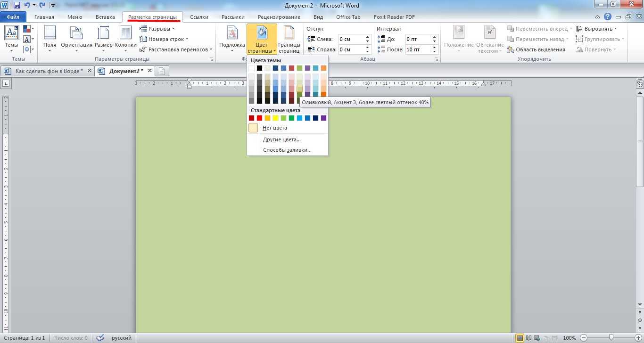Collapse the Цвет страницы dropdown button
The width and height of the screenshot is (644, 343).
tap(262, 39)
